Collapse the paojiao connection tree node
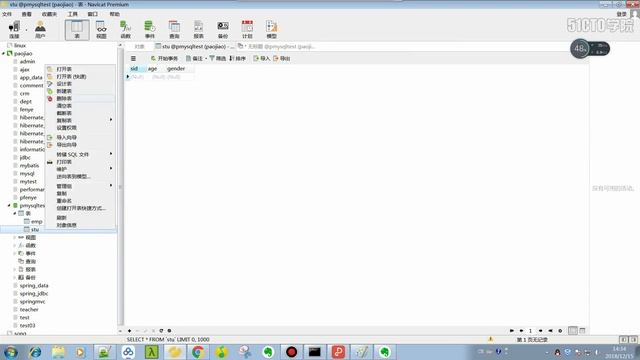Viewport: 640px width, 360px height. [4, 53]
